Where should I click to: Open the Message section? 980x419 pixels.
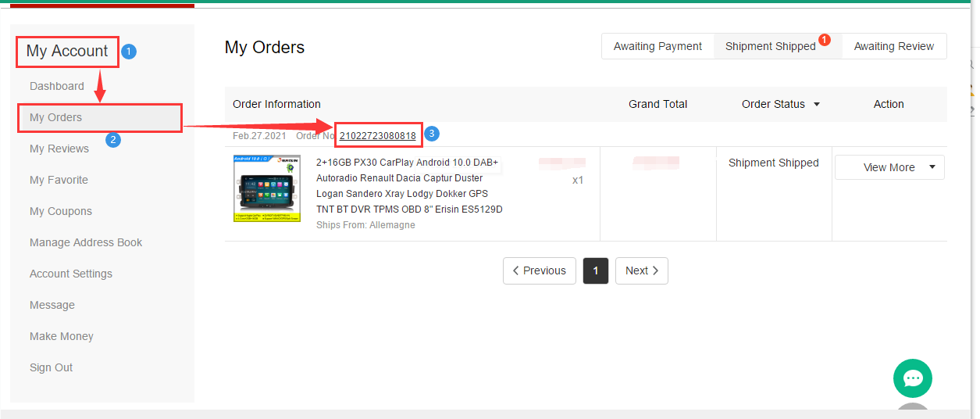tap(52, 305)
